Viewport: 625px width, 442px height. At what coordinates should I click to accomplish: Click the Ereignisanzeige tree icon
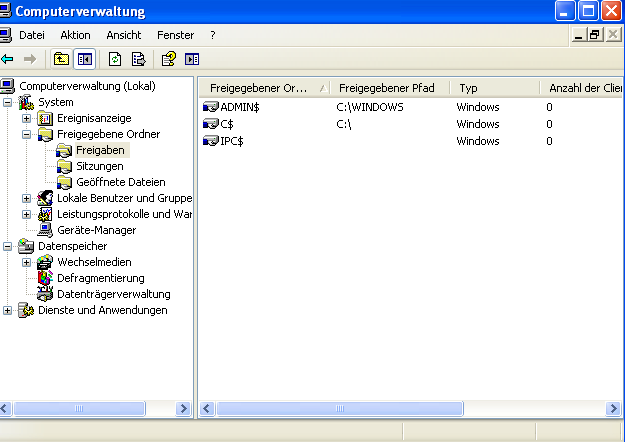(x=45, y=118)
